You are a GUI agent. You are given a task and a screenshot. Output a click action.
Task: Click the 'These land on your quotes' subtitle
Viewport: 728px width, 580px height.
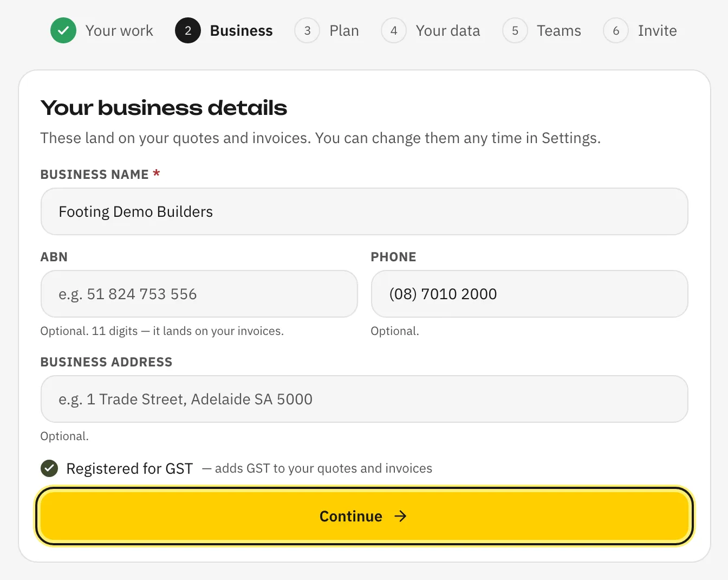click(x=321, y=138)
